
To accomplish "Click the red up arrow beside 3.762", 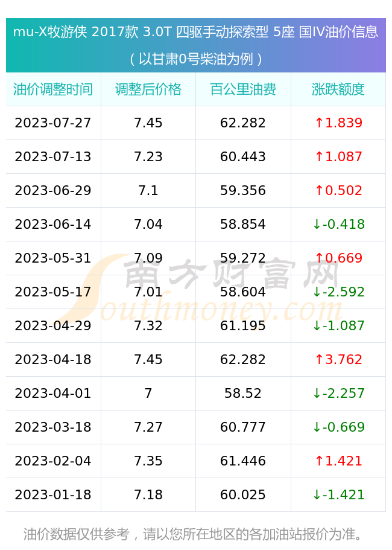I will point(319,360).
